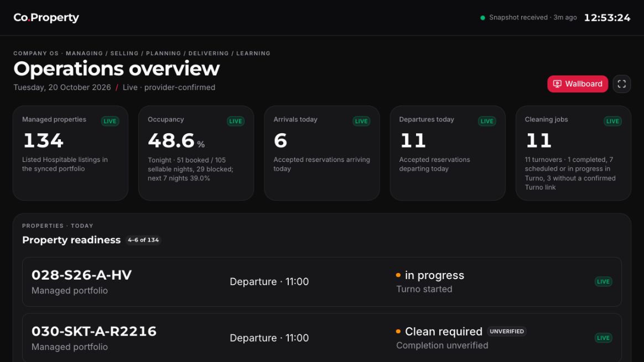Viewport: 644px width, 362px height.
Task: Click 'Accepted reservations departing today' description
Action: click(x=434, y=164)
